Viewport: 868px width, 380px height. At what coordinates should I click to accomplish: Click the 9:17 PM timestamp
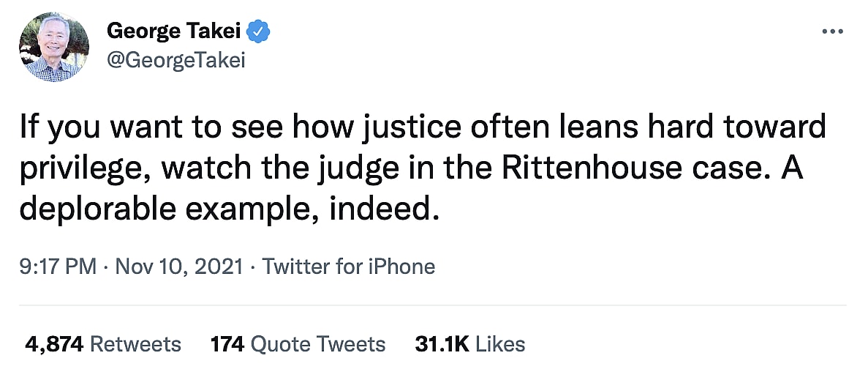(x=58, y=267)
